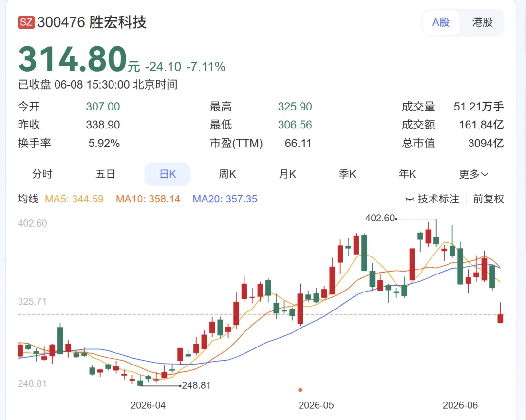
Task: Click the 2026-05 date axis label
Action: coord(316,405)
